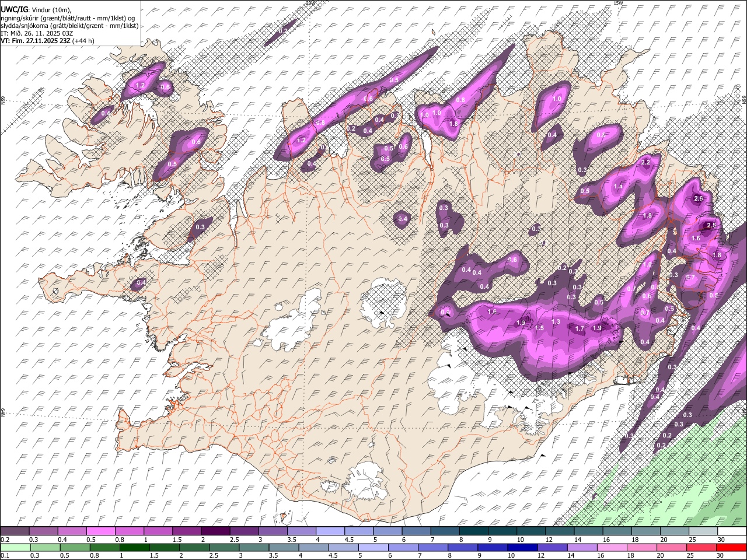Click the "UWC/IG" title text

13,10
